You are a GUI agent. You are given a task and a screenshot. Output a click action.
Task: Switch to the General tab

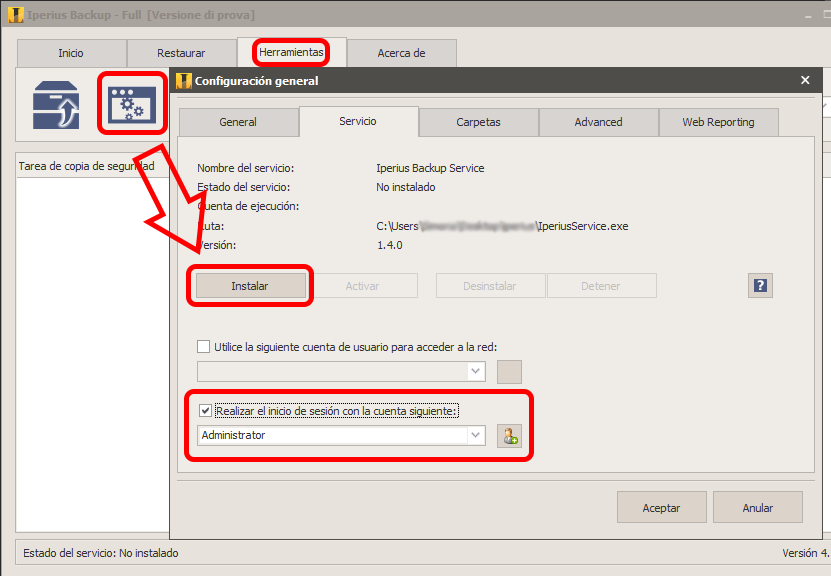(238, 122)
